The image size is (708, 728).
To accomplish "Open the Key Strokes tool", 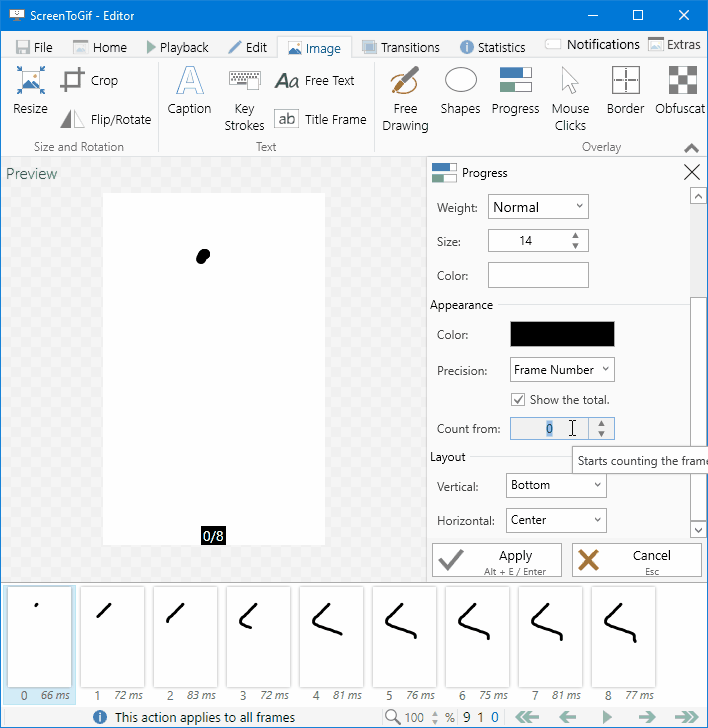I will point(244,99).
